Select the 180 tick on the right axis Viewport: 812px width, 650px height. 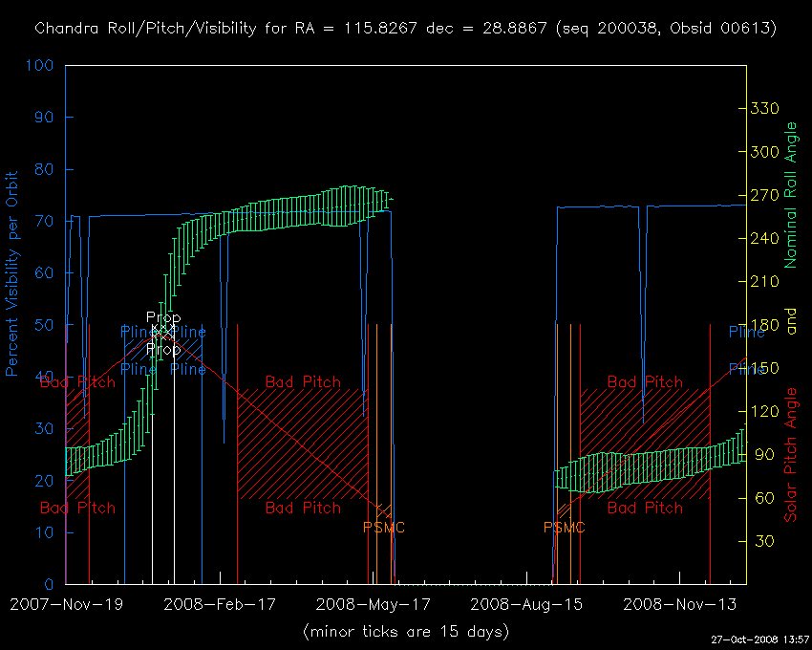pyautogui.click(x=766, y=325)
